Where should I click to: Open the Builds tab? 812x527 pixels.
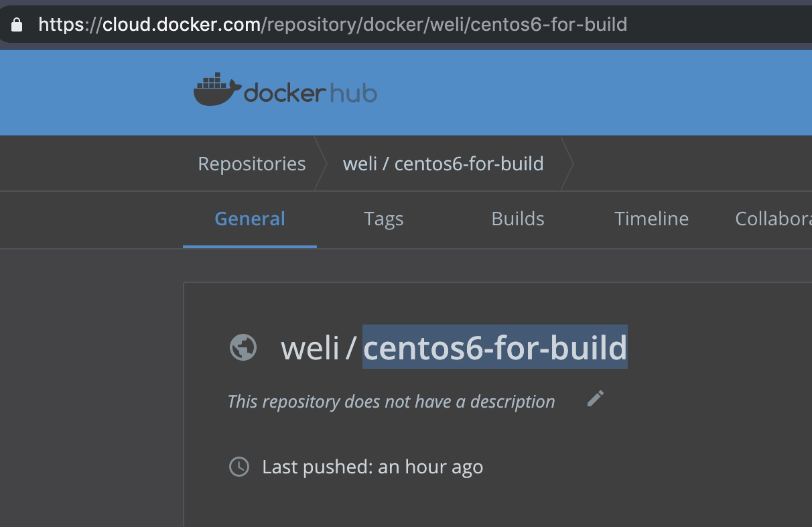pyautogui.click(x=518, y=219)
